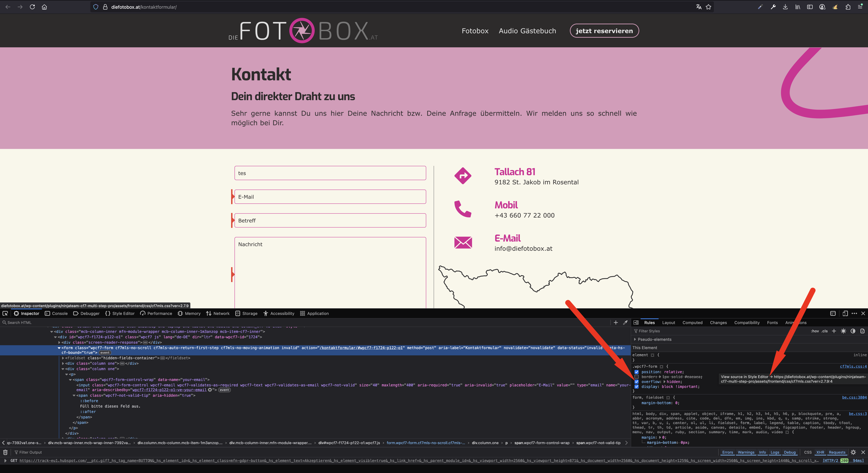Collapse the wpcf7-not-valid-tip span node
The height and width of the screenshot is (473, 868).
point(74,395)
